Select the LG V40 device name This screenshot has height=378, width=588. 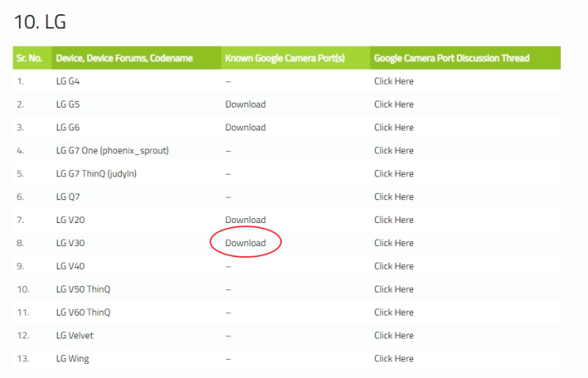pyautogui.click(x=70, y=266)
